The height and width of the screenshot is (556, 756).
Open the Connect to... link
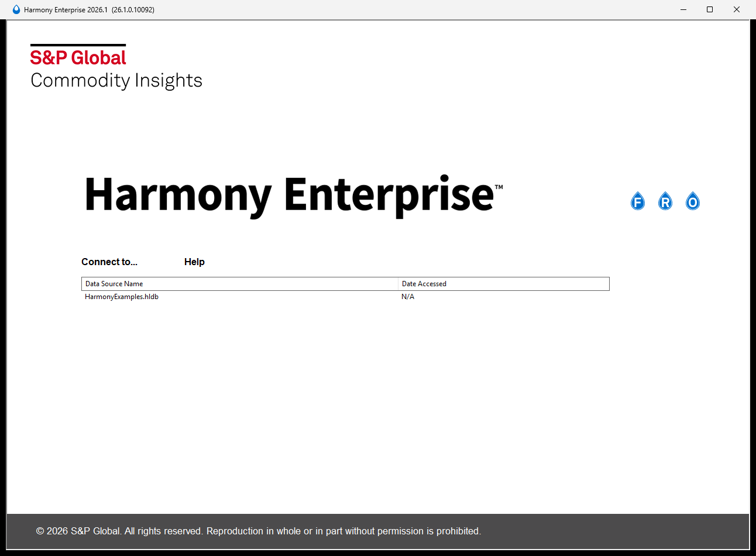(109, 262)
